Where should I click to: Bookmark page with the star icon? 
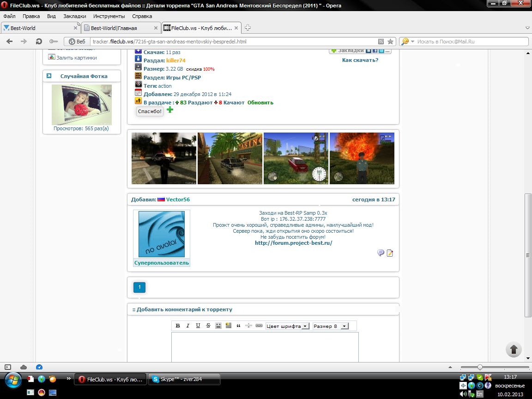tap(391, 42)
